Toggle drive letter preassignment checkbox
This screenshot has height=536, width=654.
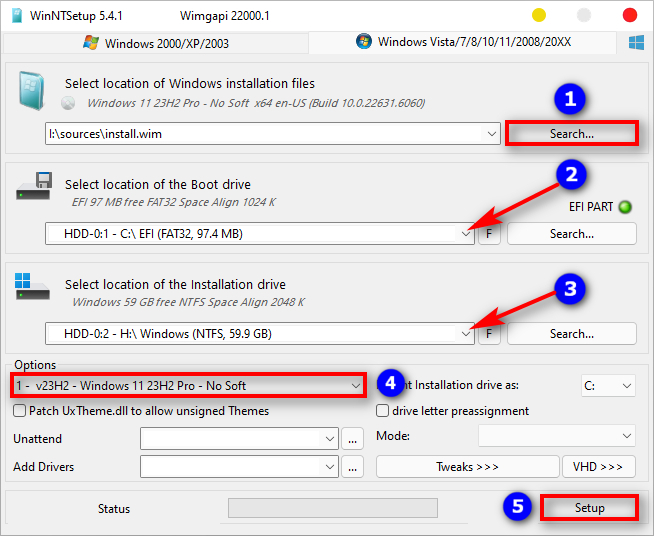pos(383,411)
